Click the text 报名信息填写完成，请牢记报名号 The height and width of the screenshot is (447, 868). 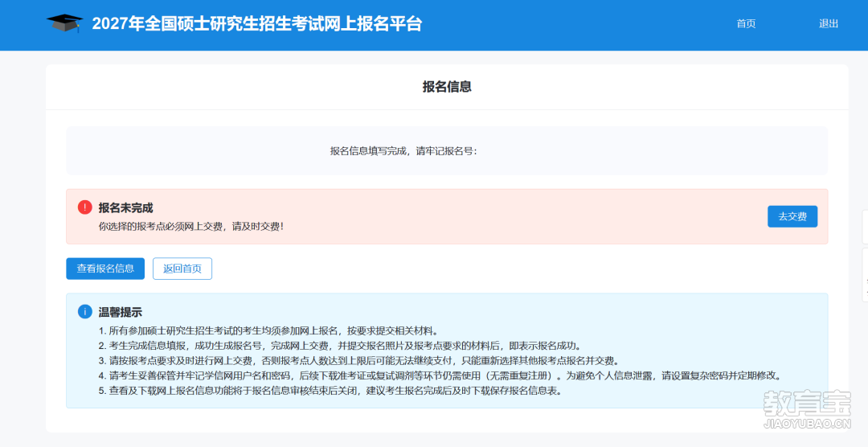tap(403, 150)
